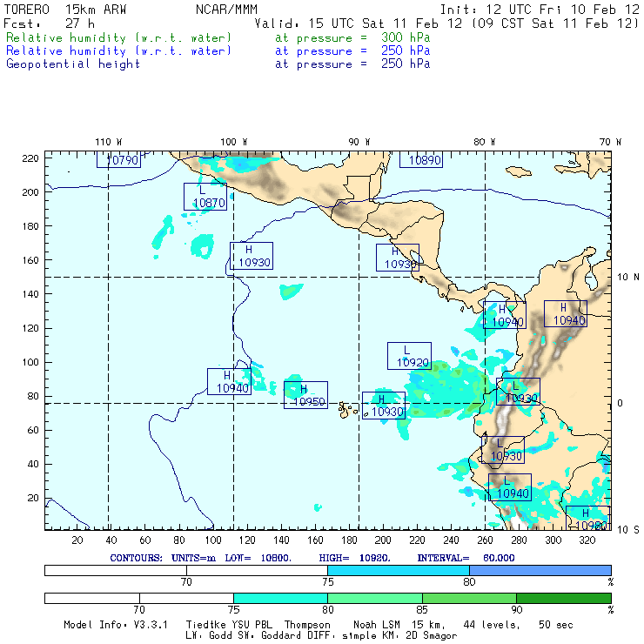Click the dark green 90% humidity swatch

[x=563, y=599]
